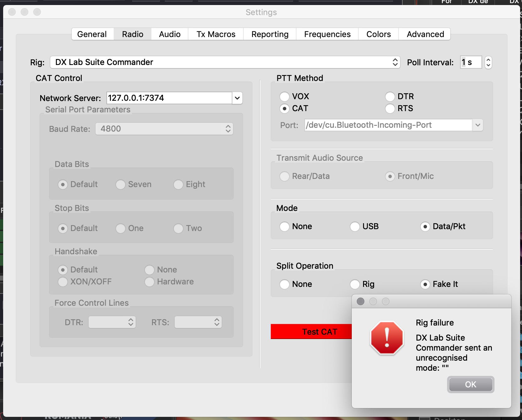Click the Poll Interval stepper arrows
The height and width of the screenshot is (420, 522).
pyautogui.click(x=488, y=62)
